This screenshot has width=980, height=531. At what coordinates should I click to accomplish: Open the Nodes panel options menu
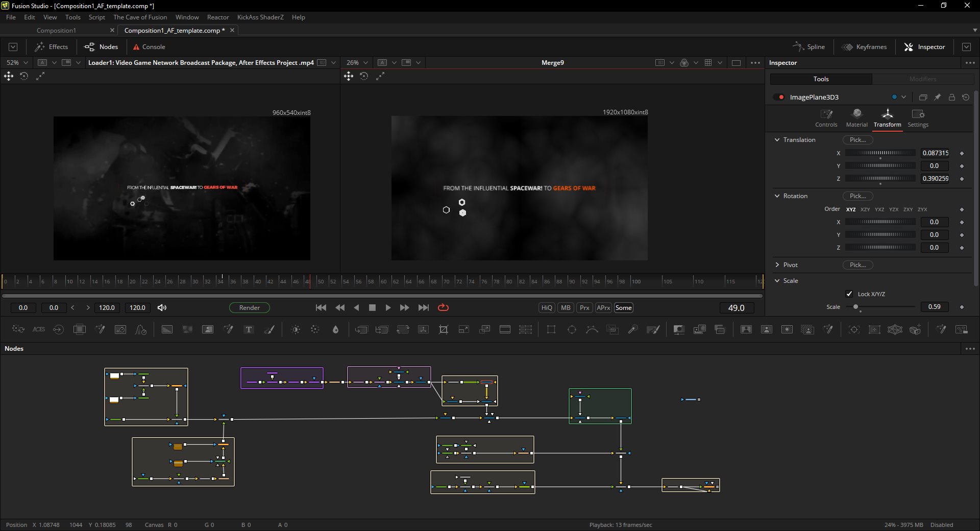[970, 349]
